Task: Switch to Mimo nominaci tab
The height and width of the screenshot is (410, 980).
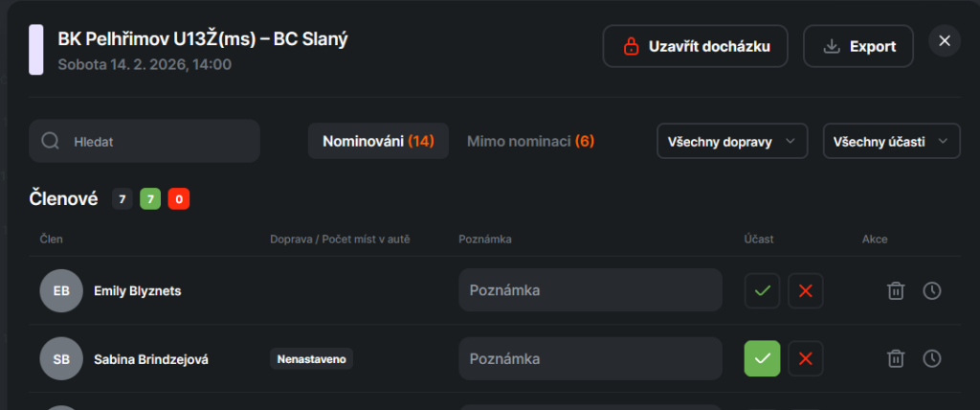Action: (530, 141)
